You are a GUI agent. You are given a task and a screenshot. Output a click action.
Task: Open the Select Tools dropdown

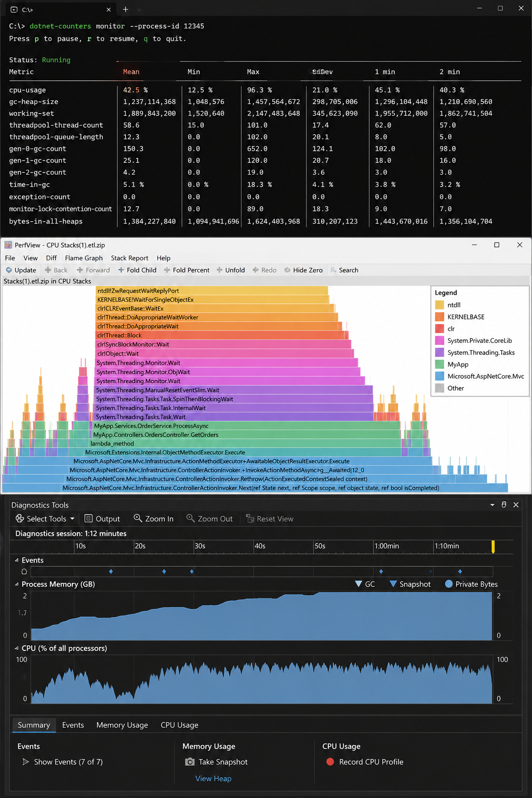point(45,518)
